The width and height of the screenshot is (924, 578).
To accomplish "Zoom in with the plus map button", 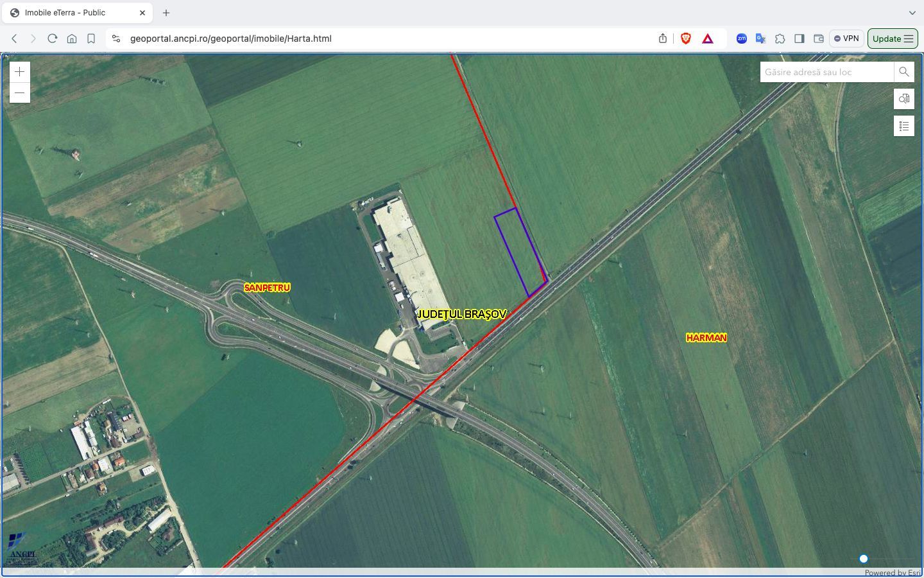I will [20, 71].
